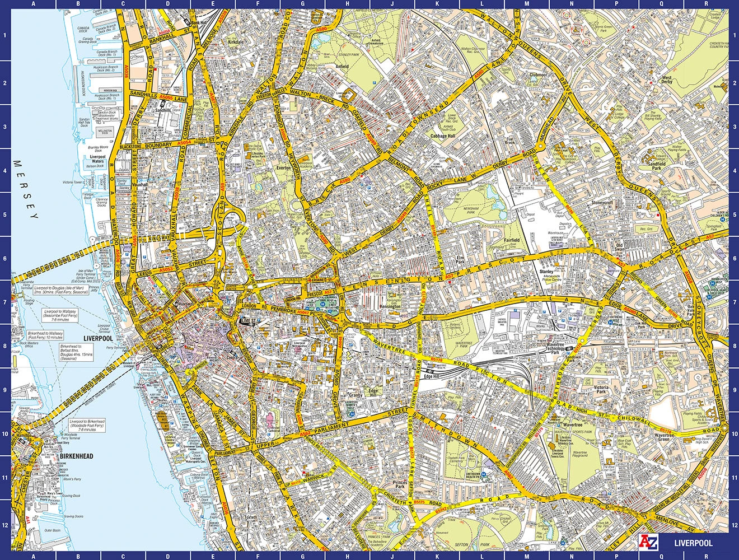Click the Victoria Park label
The width and height of the screenshot is (739, 560).
tap(601, 389)
